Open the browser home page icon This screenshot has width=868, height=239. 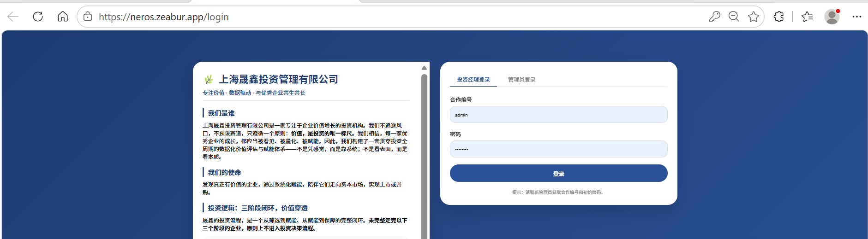pyautogui.click(x=63, y=17)
